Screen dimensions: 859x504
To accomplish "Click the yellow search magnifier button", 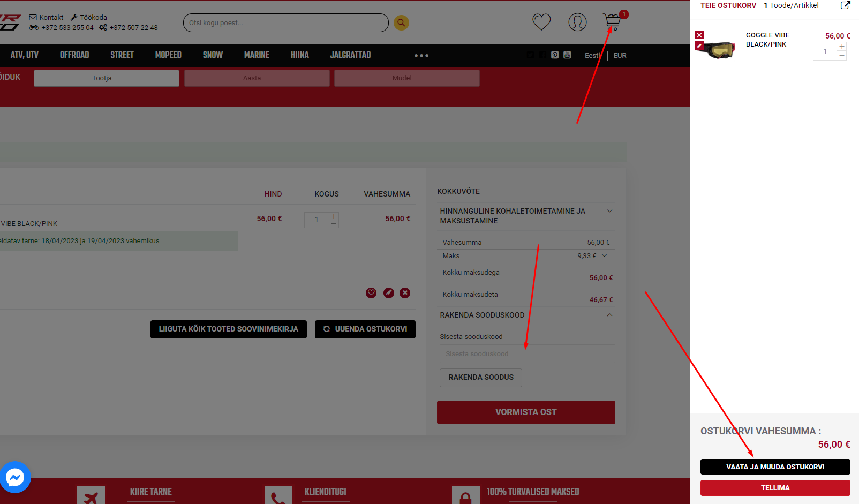I will tap(401, 22).
